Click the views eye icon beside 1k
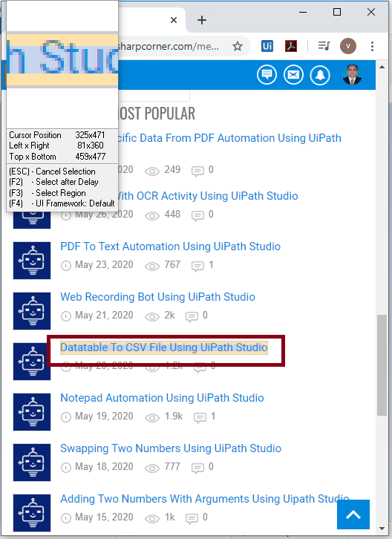Screen dimensions: 392x539 tap(152, 519)
